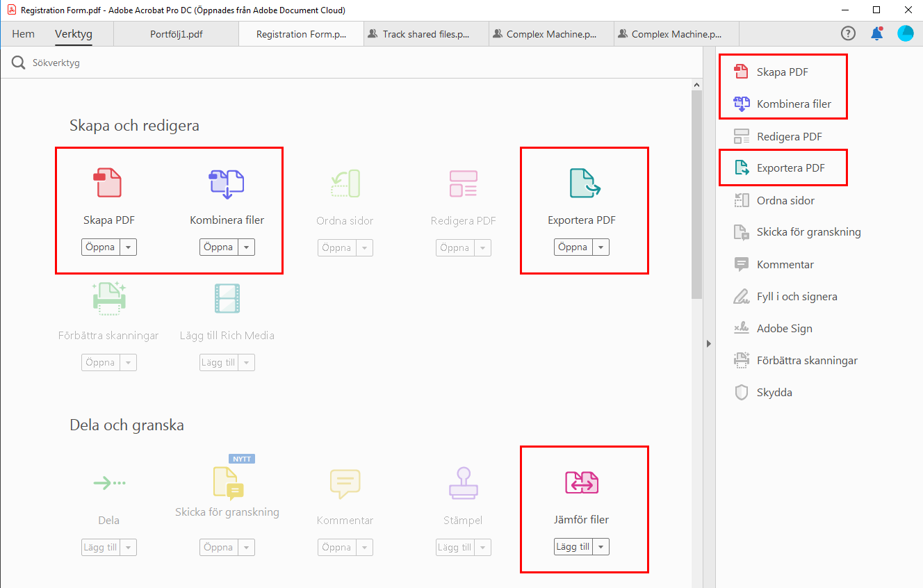
Task: Switch to the Verktyg tab
Action: click(x=74, y=34)
